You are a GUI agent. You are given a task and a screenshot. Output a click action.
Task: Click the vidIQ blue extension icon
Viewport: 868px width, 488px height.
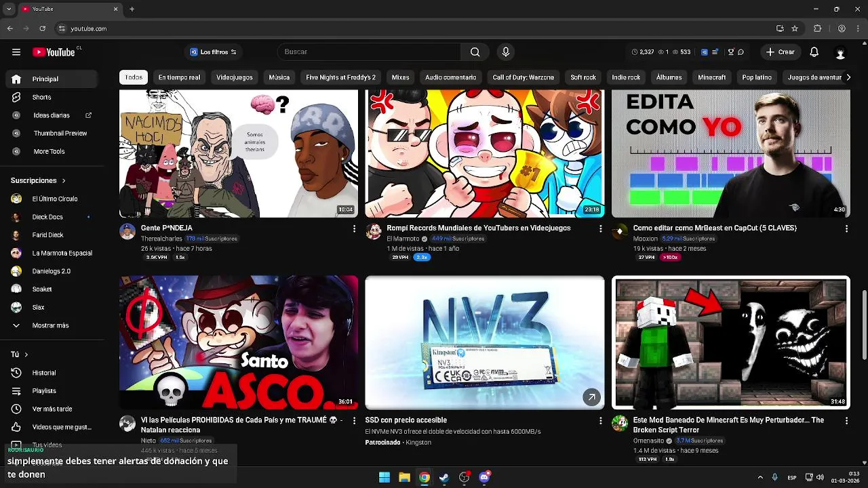pyautogui.click(x=704, y=52)
